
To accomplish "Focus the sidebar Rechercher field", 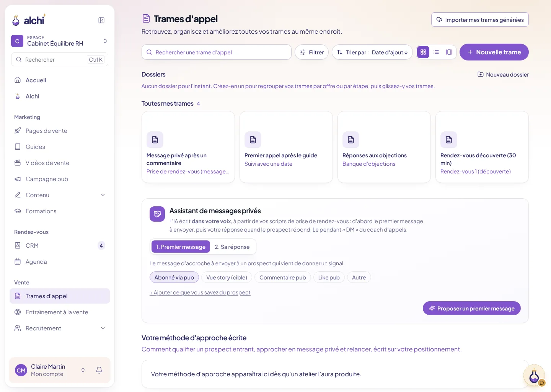I will pyautogui.click(x=60, y=59).
